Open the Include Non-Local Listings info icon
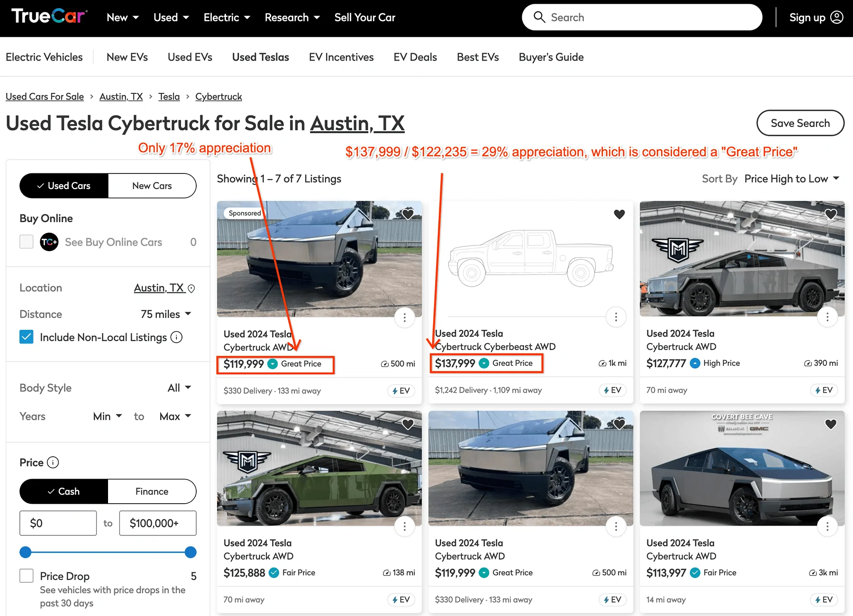The height and width of the screenshot is (616, 853). 176,337
